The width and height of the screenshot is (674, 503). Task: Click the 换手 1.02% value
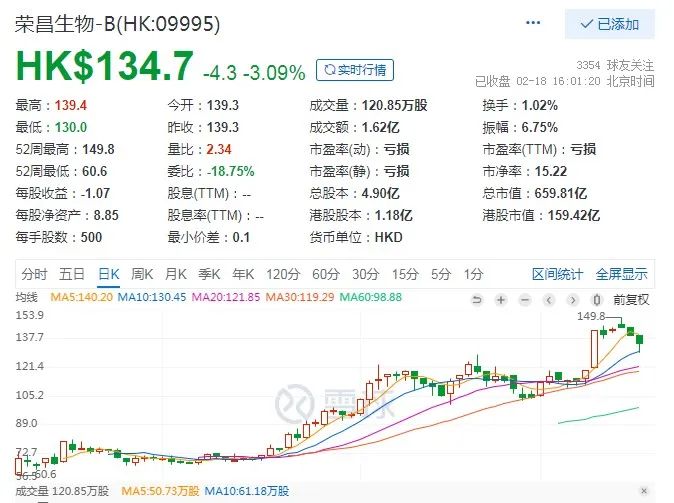pos(539,105)
